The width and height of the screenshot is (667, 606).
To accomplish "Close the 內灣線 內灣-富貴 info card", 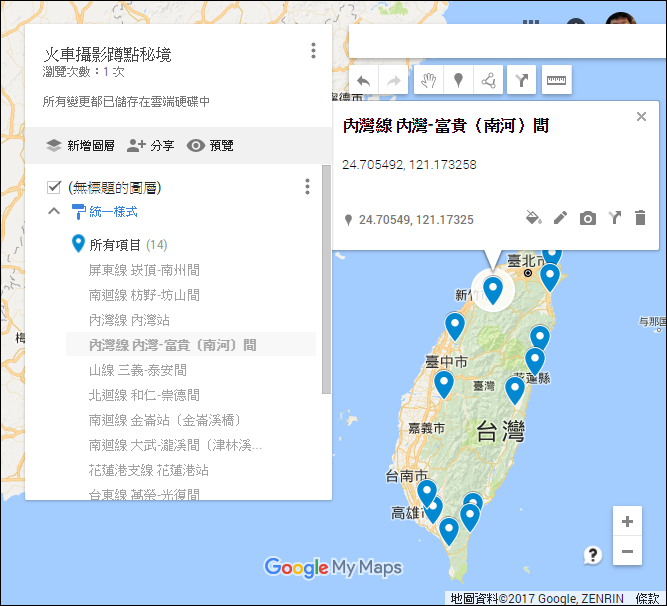I will point(641,117).
